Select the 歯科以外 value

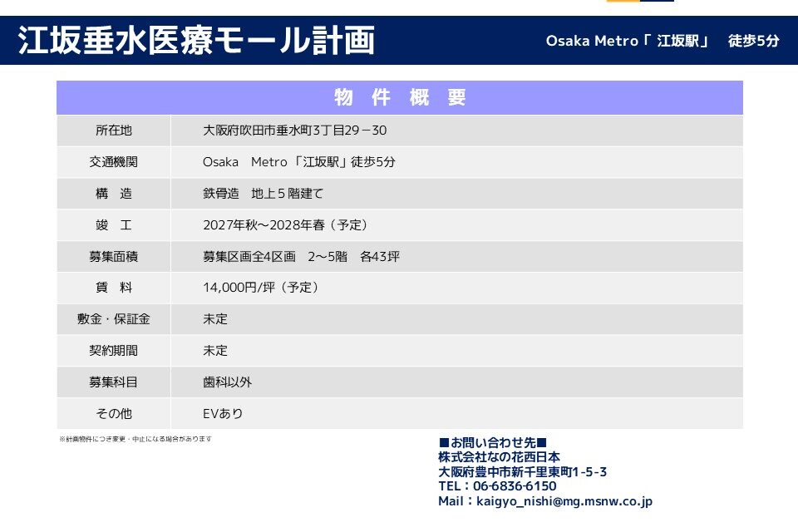tap(227, 382)
